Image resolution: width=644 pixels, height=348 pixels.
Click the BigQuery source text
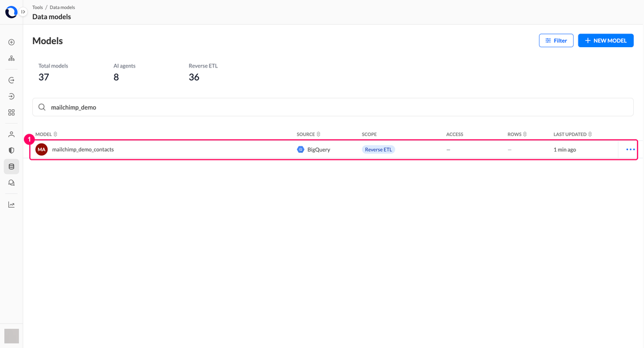coord(318,149)
